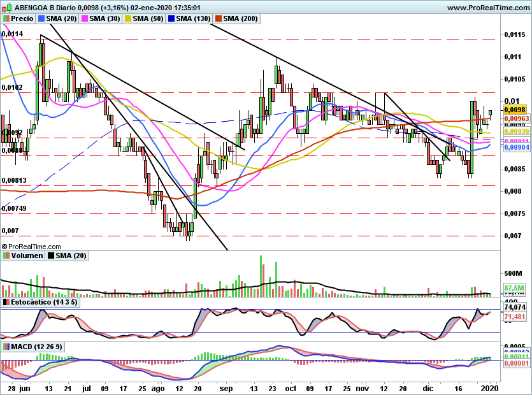Open the Estocástico (14 3 5) indicator label
The image size is (532, 395).
[43, 301]
